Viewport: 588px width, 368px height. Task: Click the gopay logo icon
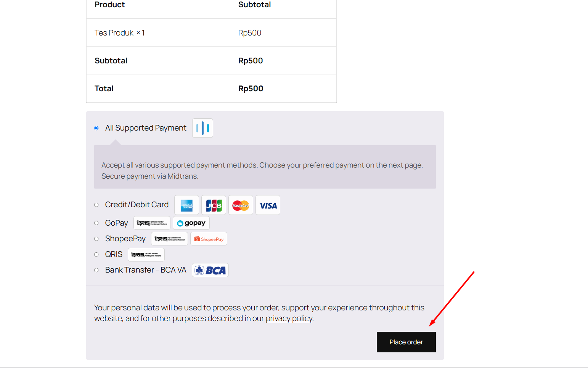click(191, 223)
